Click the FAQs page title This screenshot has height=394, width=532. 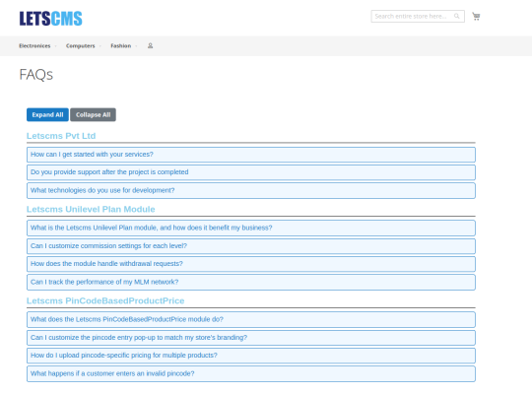coord(36,74)
